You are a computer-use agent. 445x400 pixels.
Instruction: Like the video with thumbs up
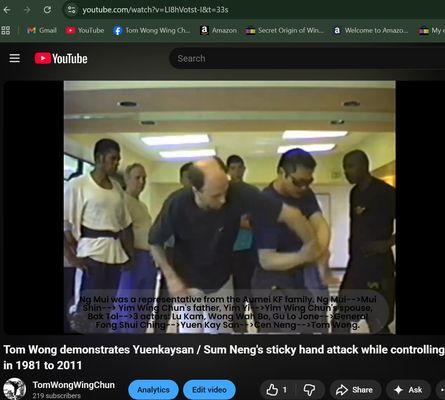pyautogui.click(x=276, y=390)
